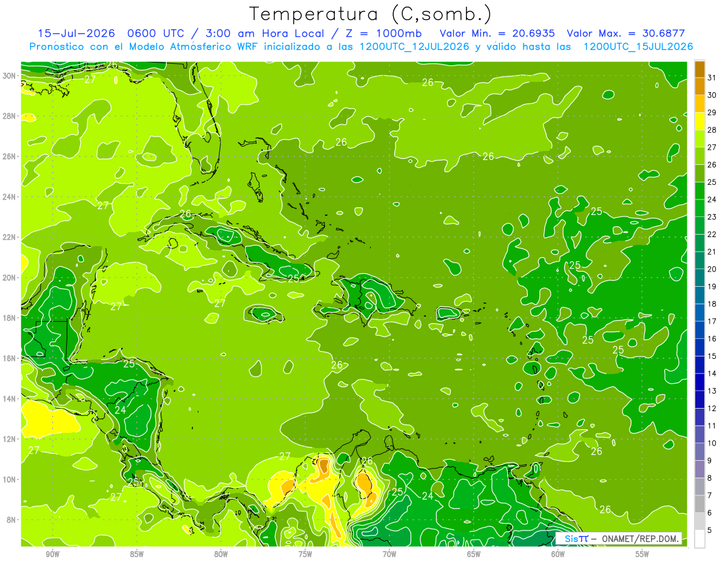Screen dimensions: 728x562
Task: Click the '90W' longitude label
Action: coord(52,554)
